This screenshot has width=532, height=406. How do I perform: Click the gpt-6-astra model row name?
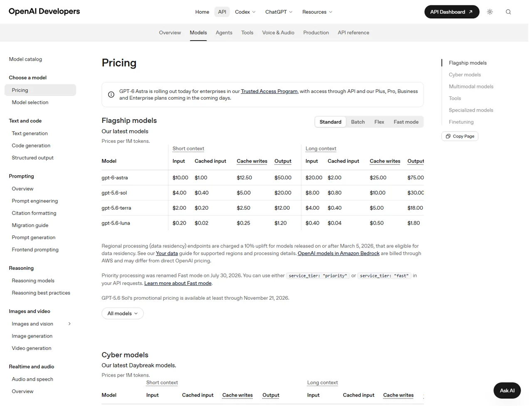tap(115, 178)
